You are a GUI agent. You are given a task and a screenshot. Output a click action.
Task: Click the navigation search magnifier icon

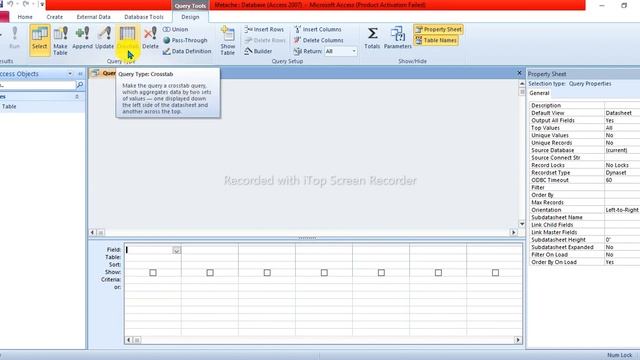pyautogui.click(x=80, y=85)
